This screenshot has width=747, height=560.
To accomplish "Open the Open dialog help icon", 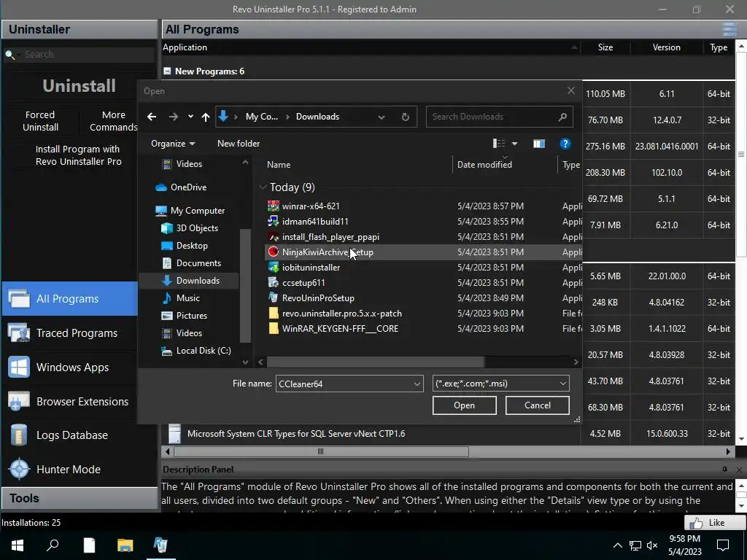I will pyautogui.click(x=565, y=144).
